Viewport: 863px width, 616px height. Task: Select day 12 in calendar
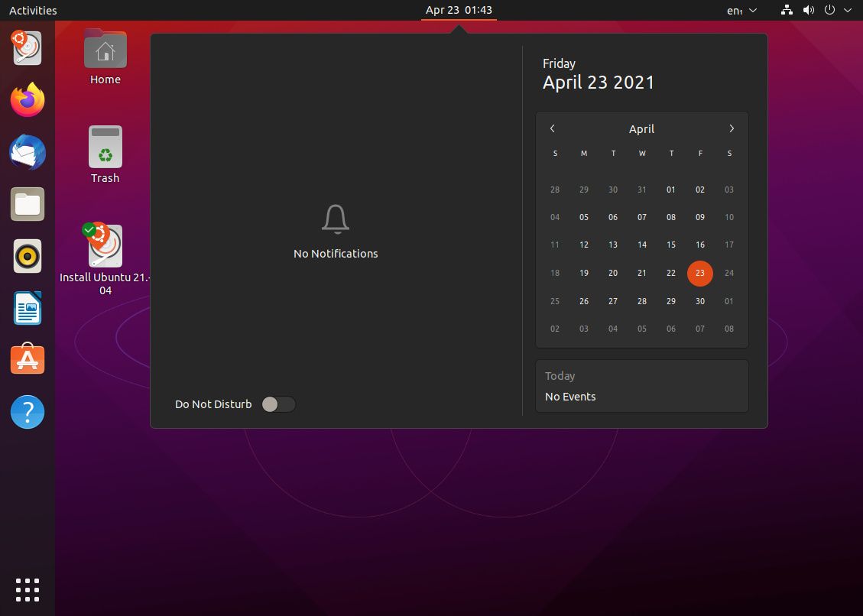pyautogui.click(x=584, y=245)
